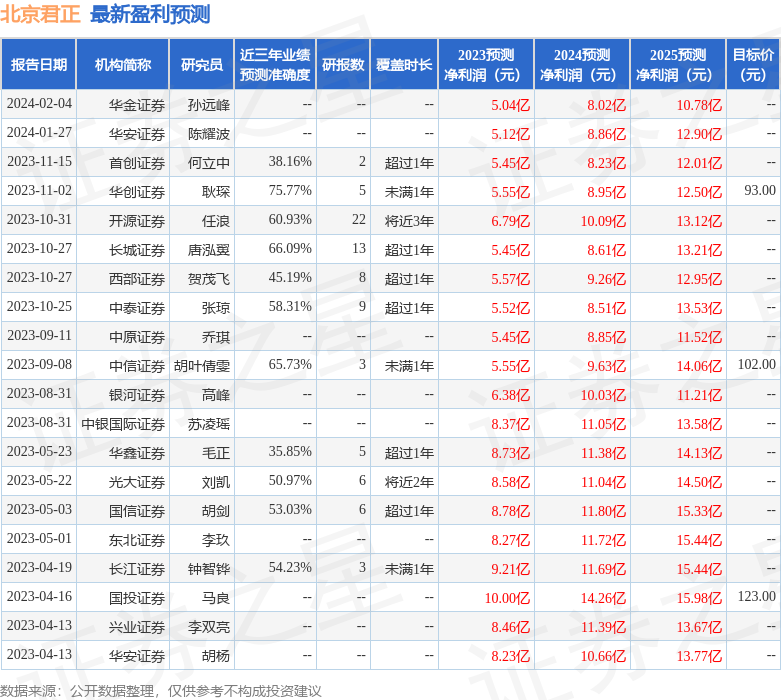Click 2025 forecast value 10.78亿
The height and width of the screenshot is (700, 781).
click(699, 105)
